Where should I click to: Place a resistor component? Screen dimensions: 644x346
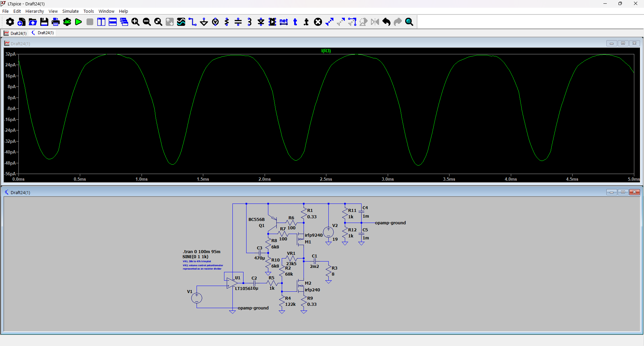point(227,22)
